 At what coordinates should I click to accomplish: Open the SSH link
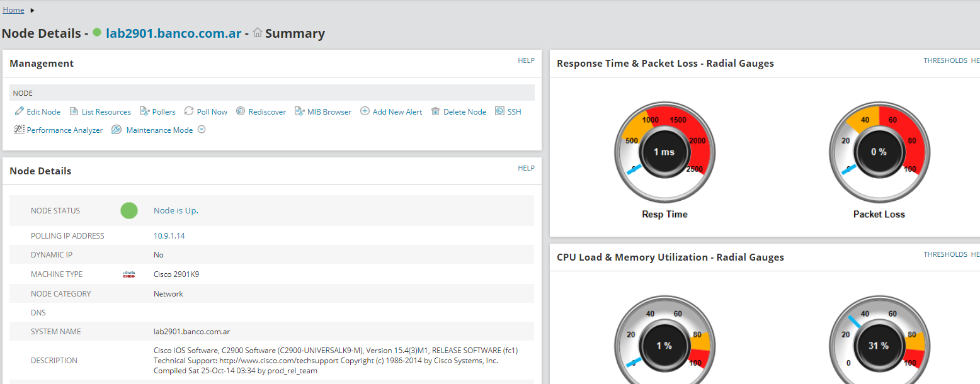pos(515,112)
